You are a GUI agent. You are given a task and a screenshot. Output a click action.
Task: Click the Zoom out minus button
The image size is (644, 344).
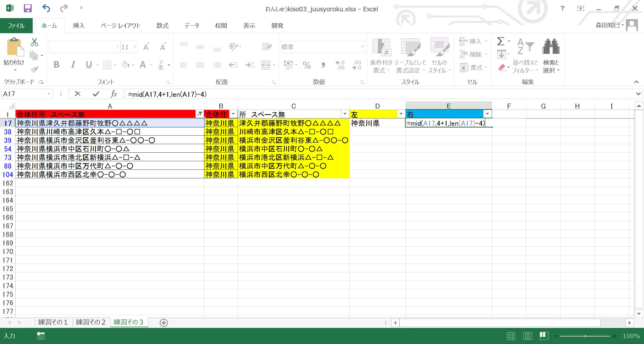click(556, 336)
